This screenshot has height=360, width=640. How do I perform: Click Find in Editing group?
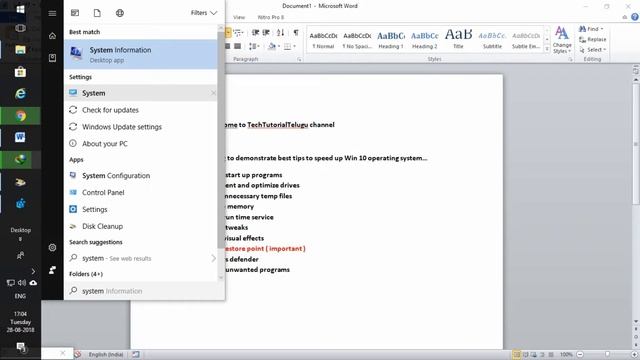[x=591, y=29]
